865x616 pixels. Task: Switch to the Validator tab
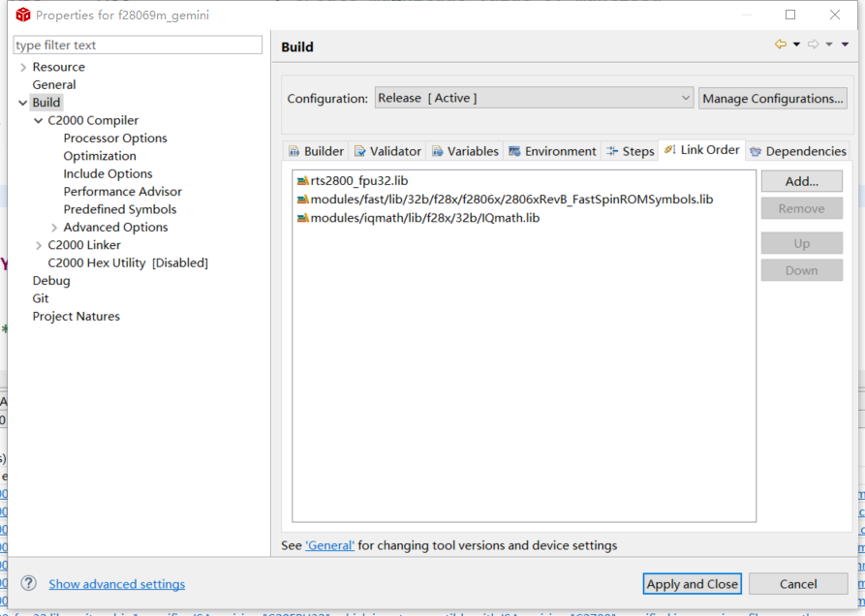click(387, 151)
